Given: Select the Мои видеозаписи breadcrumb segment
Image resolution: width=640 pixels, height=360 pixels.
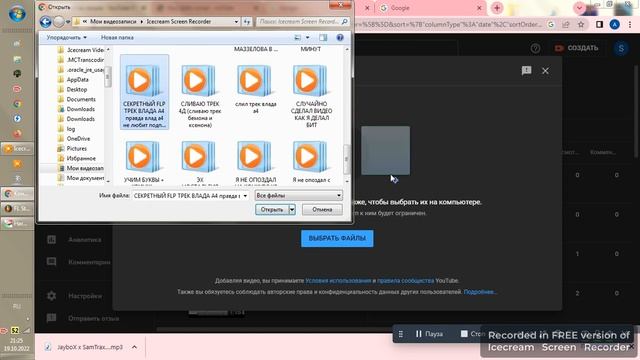Looking at the screenshot, I should point(113,22).
